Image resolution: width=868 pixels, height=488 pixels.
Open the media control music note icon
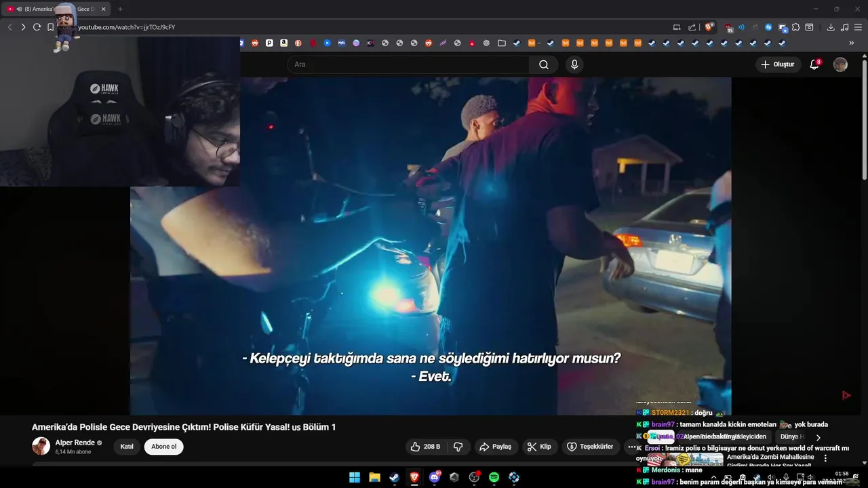[844, 27]
